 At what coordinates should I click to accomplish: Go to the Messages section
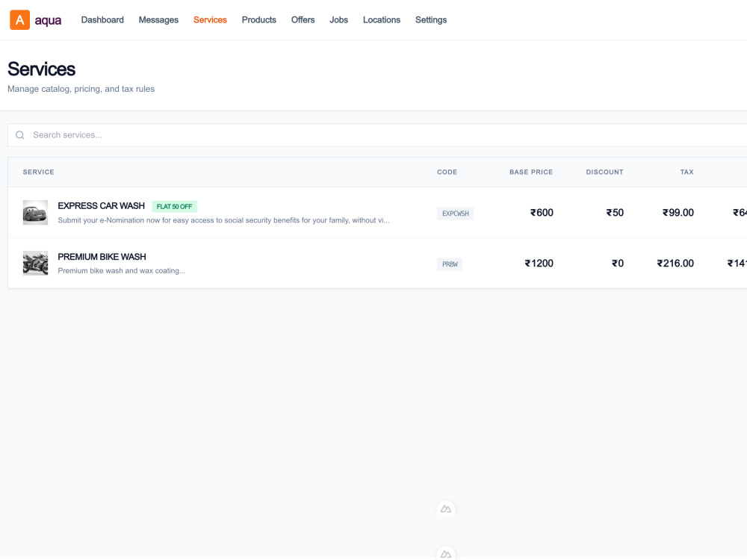pyautogui.click(x=158, y=20)
